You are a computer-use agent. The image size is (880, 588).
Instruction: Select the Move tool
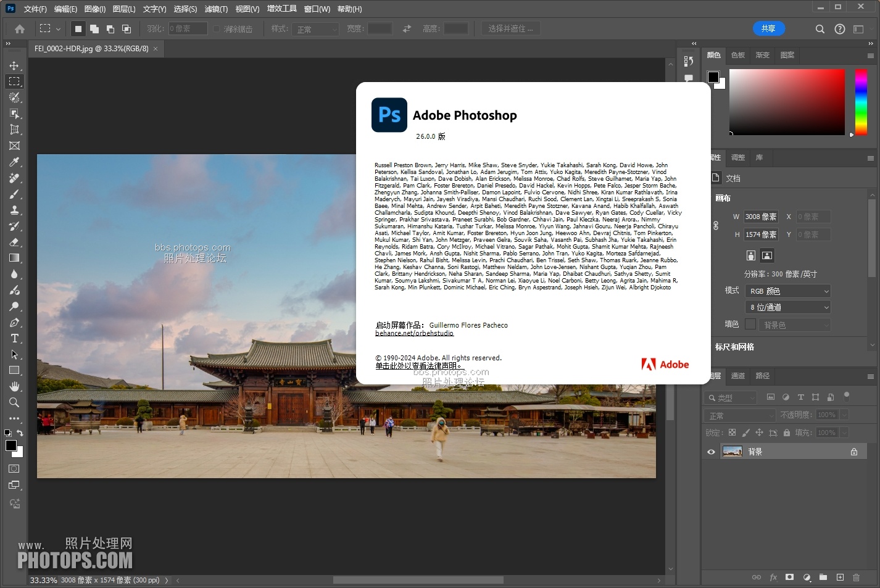(x=14, y=65)
